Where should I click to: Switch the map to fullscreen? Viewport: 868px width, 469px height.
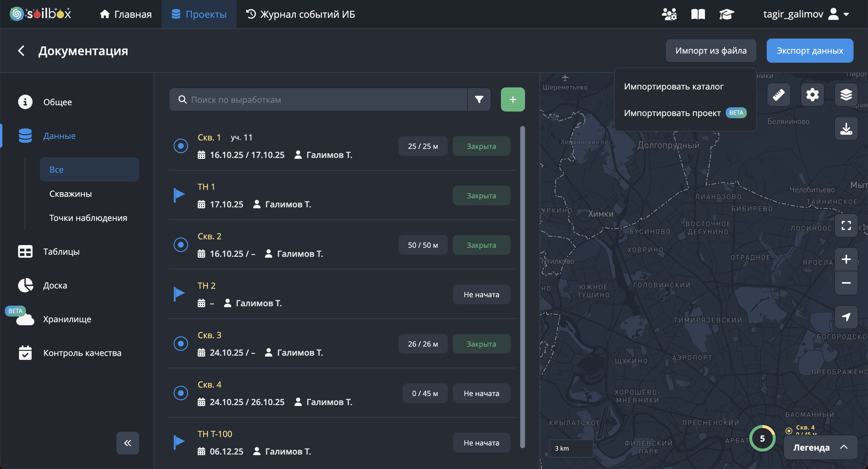point(846,225)
